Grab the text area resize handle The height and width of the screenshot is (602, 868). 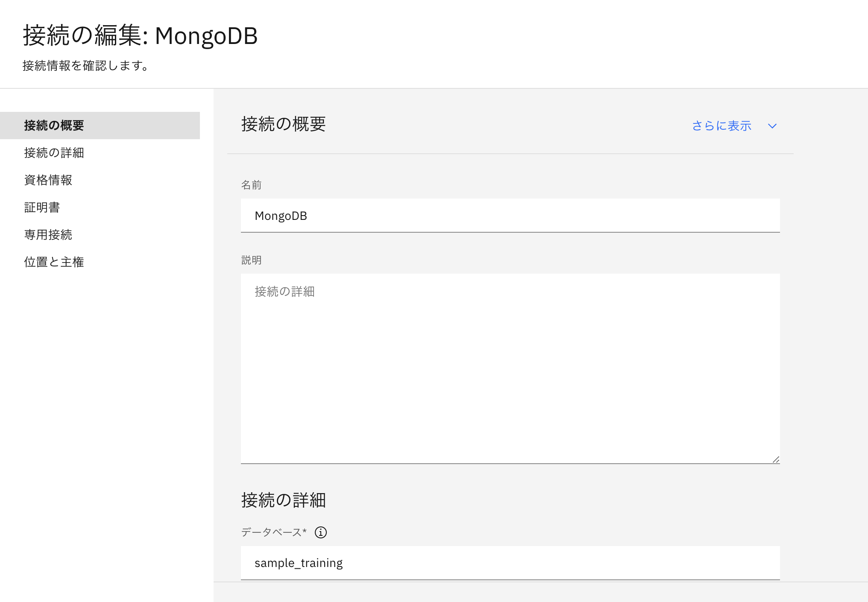(x=776, y=459)
